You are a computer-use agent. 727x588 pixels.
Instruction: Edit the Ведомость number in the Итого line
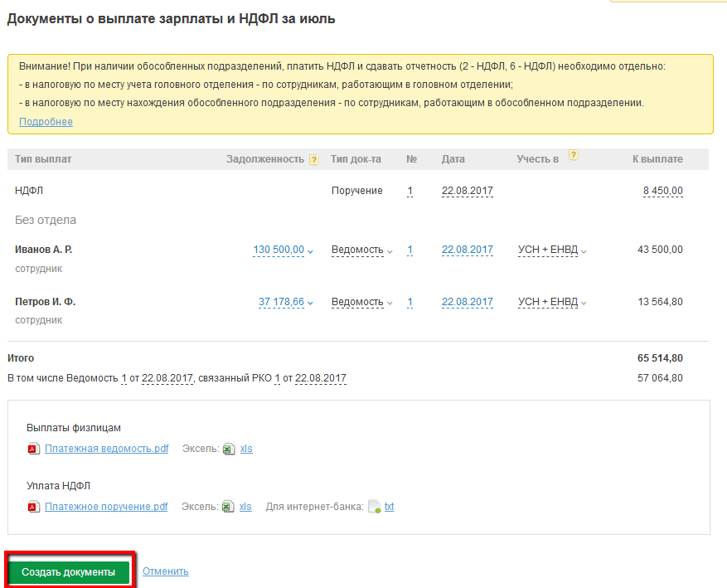pos(124,378)
